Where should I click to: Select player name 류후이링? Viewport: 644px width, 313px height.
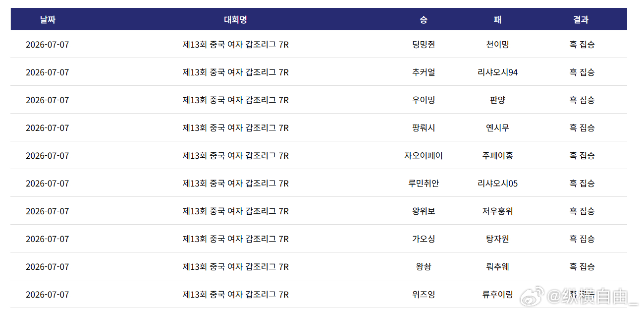(497, 295)
